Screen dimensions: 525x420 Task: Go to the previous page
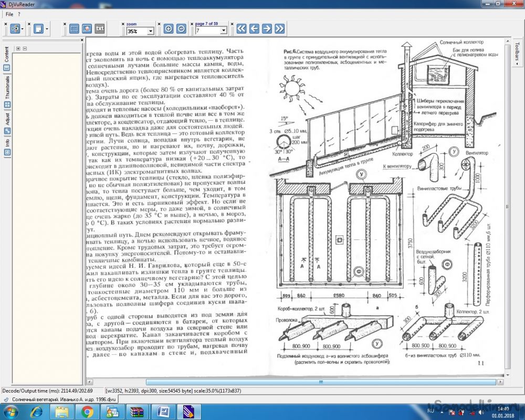254,29
